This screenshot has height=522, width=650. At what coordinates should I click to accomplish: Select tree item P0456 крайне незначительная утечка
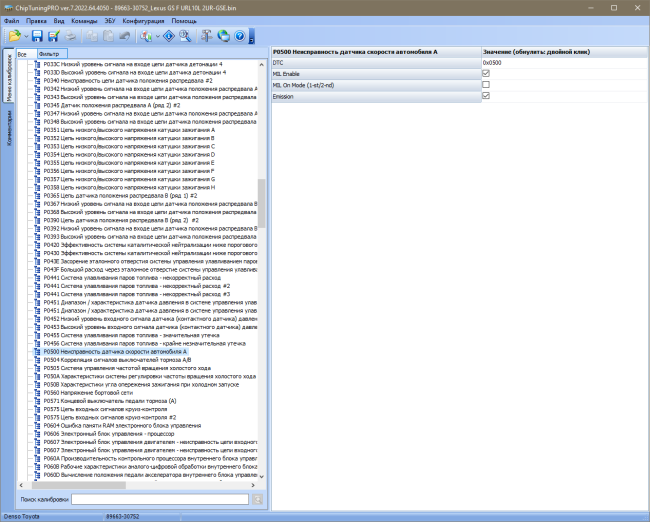145,343
